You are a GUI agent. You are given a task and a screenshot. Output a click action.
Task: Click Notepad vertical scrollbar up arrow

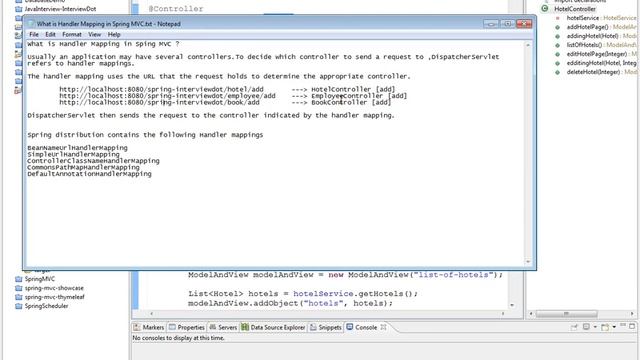pos(528,45)
